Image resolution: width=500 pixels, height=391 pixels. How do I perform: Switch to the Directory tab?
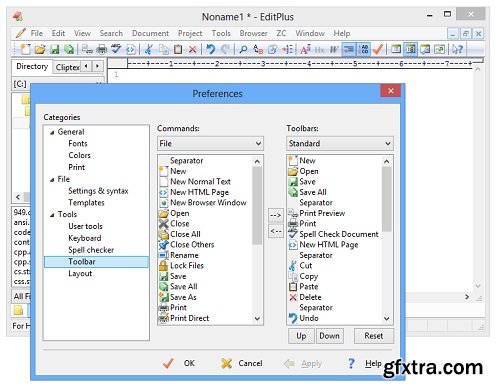click(32, 66)
